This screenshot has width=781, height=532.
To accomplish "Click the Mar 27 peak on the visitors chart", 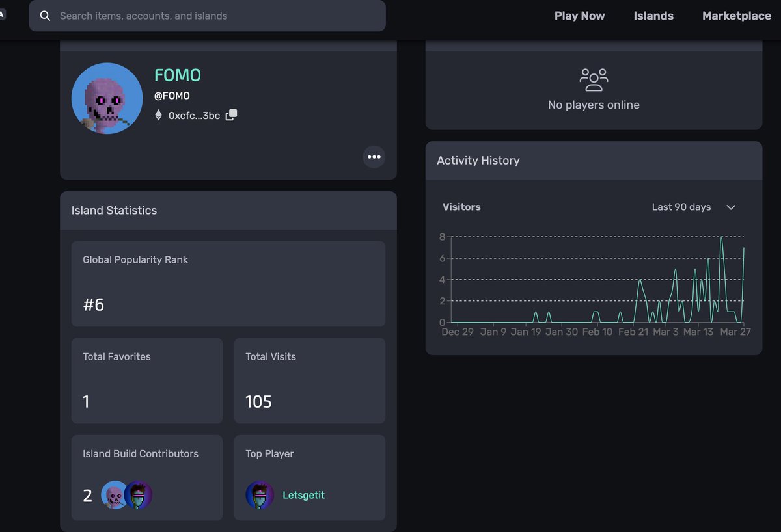I will 744,249.
